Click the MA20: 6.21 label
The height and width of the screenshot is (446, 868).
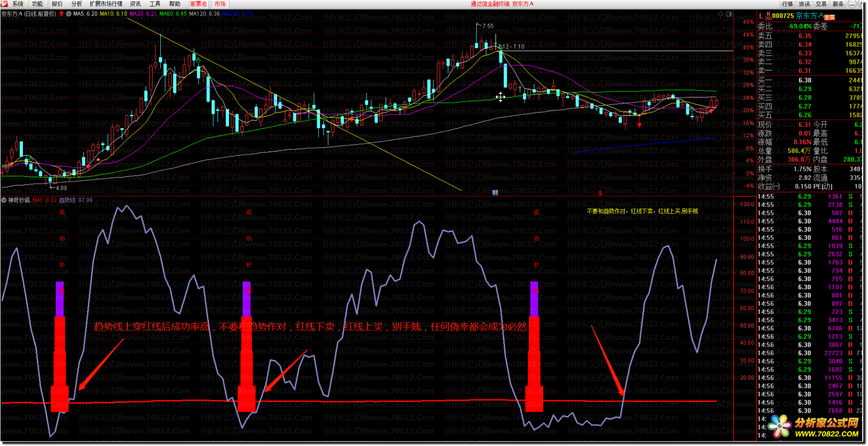(143, 14)
